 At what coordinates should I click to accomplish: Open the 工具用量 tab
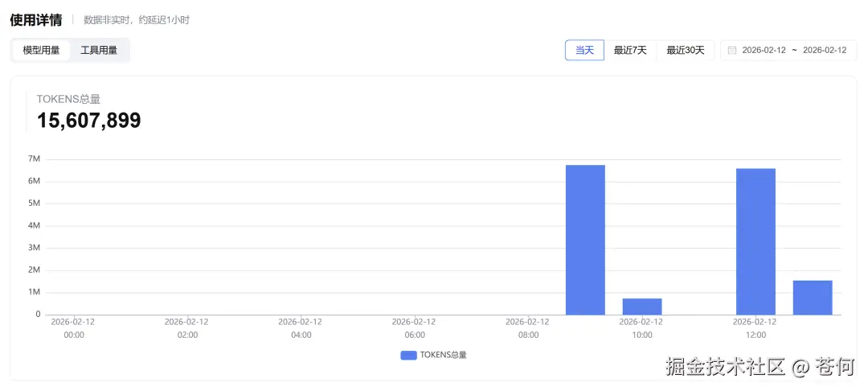pyautogui.click(x=99, y=50)
